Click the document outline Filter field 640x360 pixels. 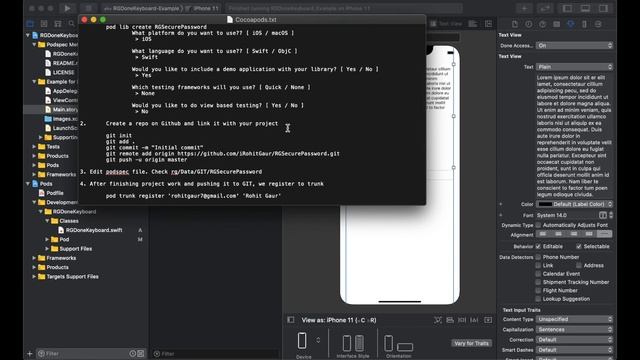point(216,353)
